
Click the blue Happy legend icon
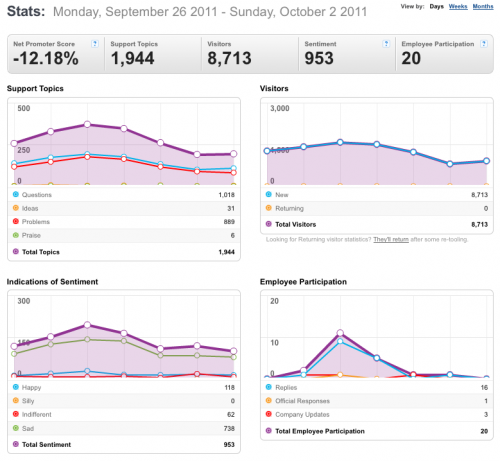[x=16, y=387]
